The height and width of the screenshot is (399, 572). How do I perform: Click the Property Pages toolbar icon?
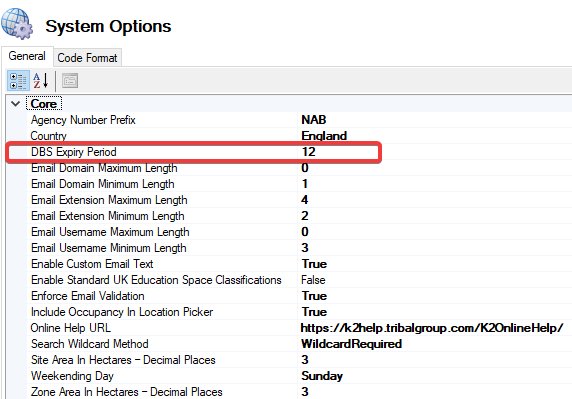[x=70, y=81]
